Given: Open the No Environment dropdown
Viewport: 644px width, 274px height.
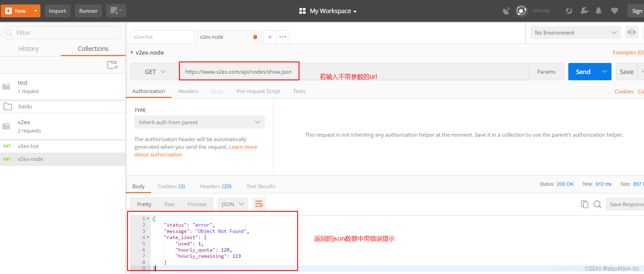Looking at the screenshot, I should [576, 33].
